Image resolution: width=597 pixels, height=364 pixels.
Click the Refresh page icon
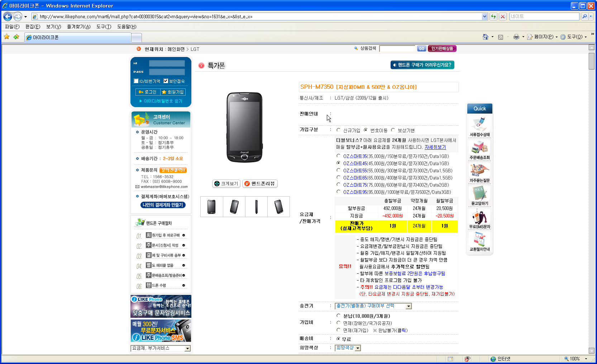[493, 16]
